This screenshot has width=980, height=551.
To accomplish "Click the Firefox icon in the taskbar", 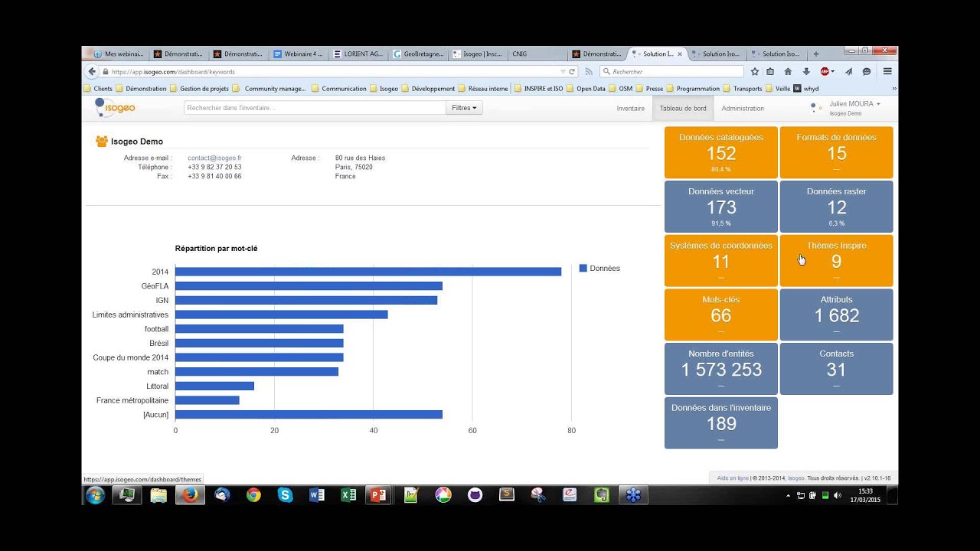I will pos(190,495).
